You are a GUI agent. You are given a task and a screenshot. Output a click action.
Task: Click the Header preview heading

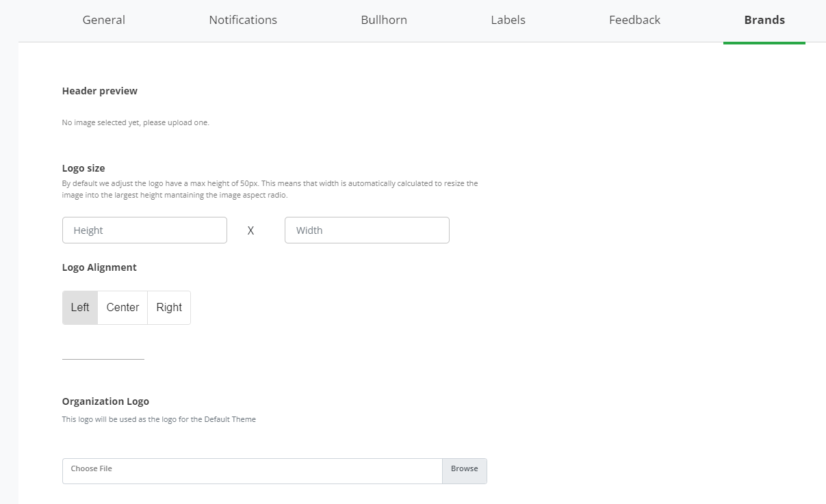coord(100,91)
